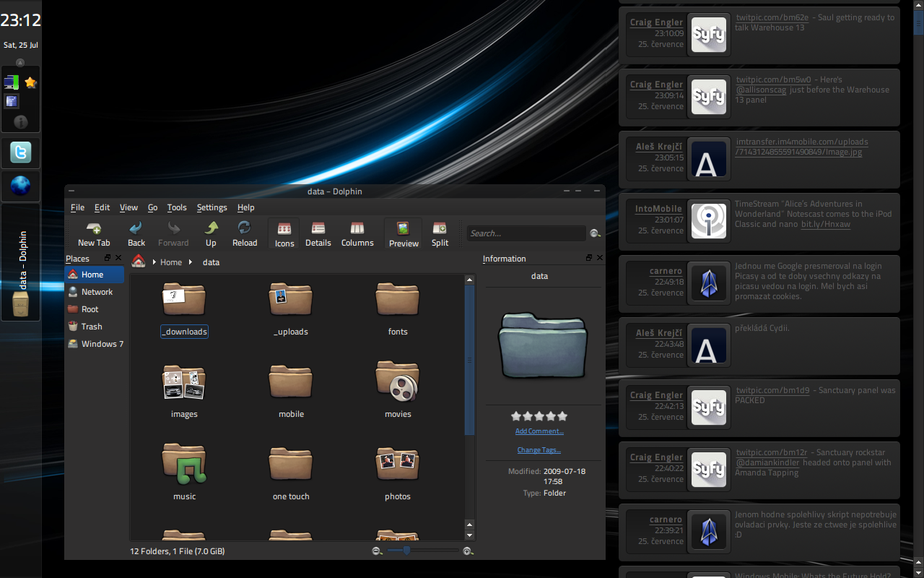The image size is (924, 578).
Task: Click Change Tags link
Action: 539,450
